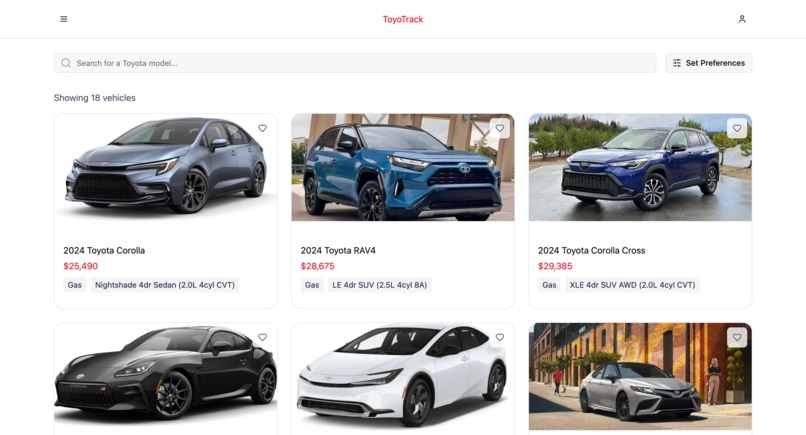
Task: Click the preferences sliders icon
Action: point(677,63)
